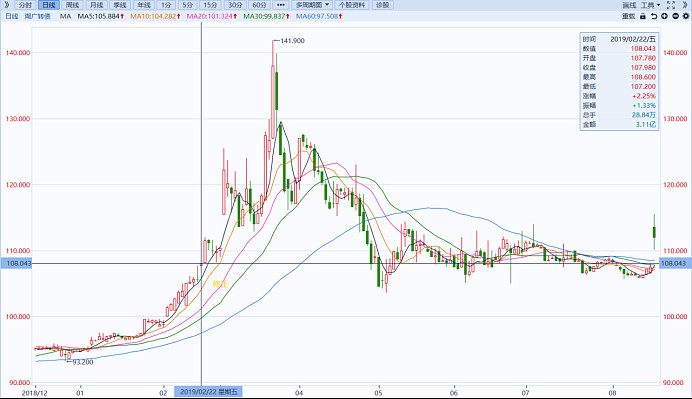
Task: Select the 60分 period button
Action: coord(259,5)
